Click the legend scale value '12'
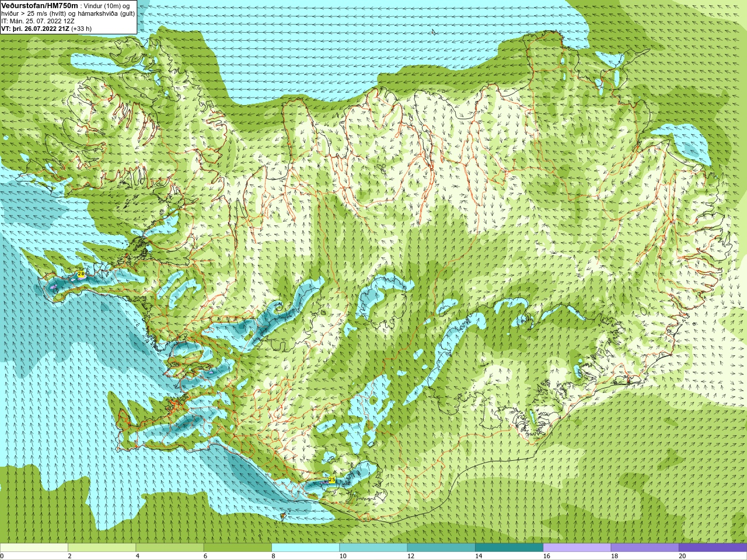 (411, 556)
